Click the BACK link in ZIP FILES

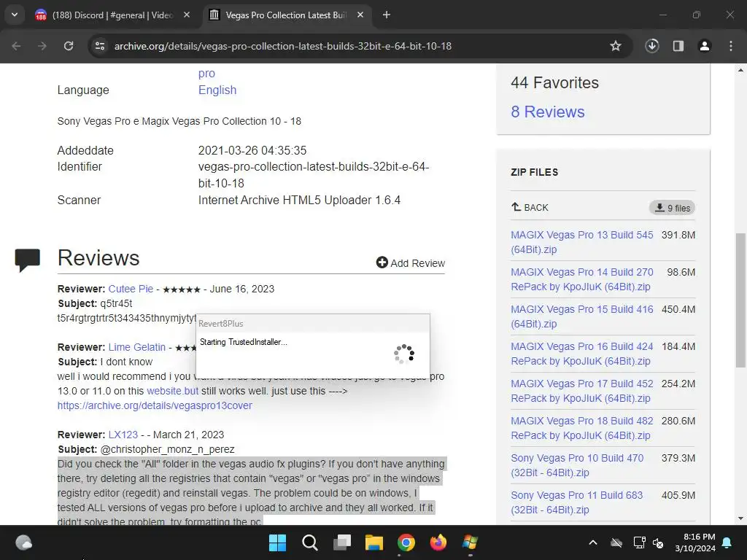pos(530,208)
